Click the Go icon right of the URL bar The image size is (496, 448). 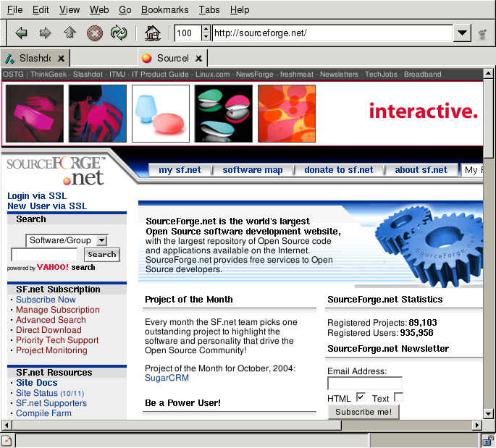[x=482, y=33]
